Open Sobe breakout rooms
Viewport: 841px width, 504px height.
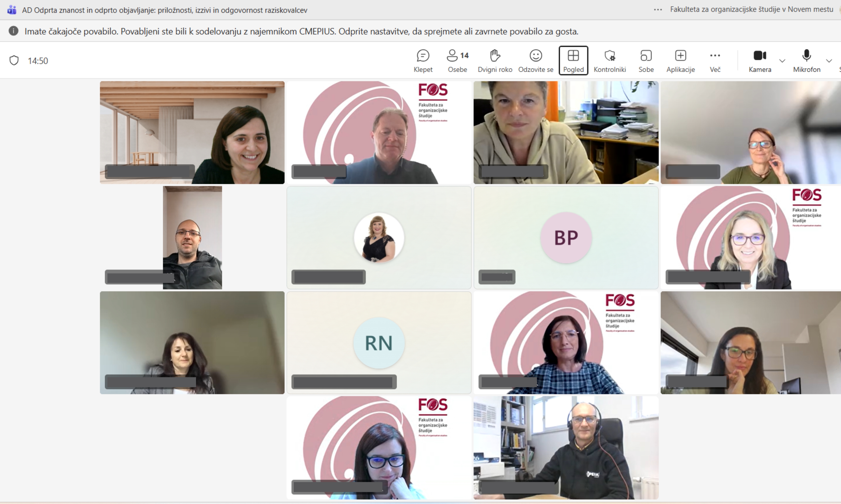pos(646,60)
